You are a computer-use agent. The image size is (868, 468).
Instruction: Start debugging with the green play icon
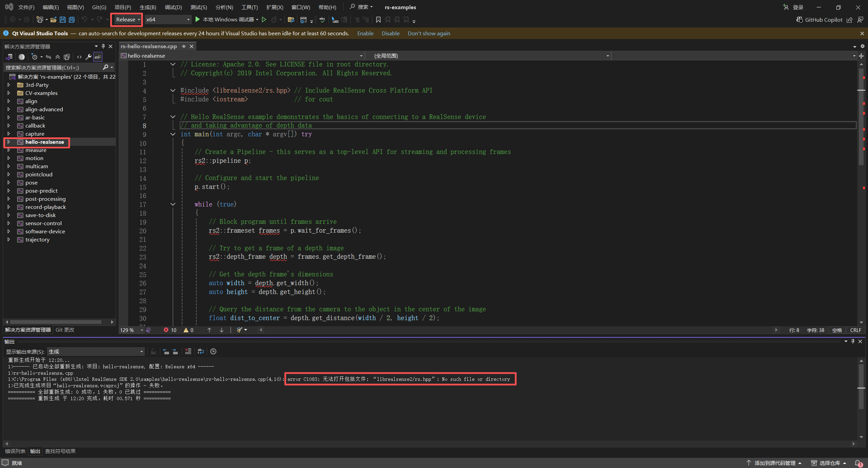tap(198, 19)
